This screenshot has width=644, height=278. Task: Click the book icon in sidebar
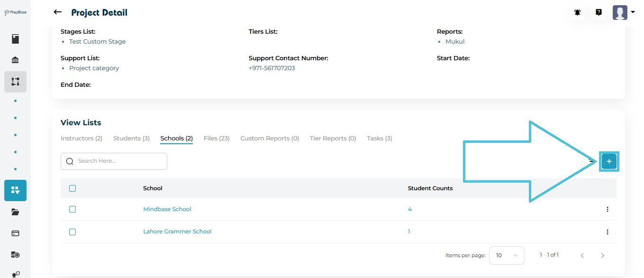[16, 39]
